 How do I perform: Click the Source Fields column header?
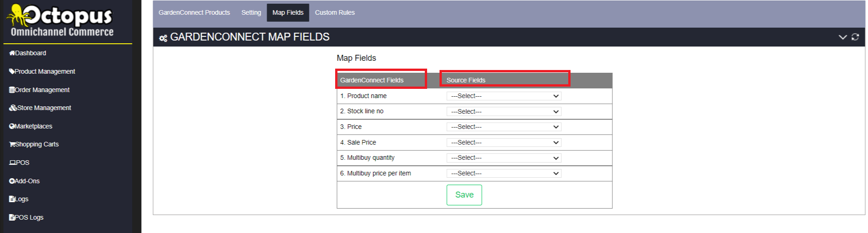click(466, 80)
